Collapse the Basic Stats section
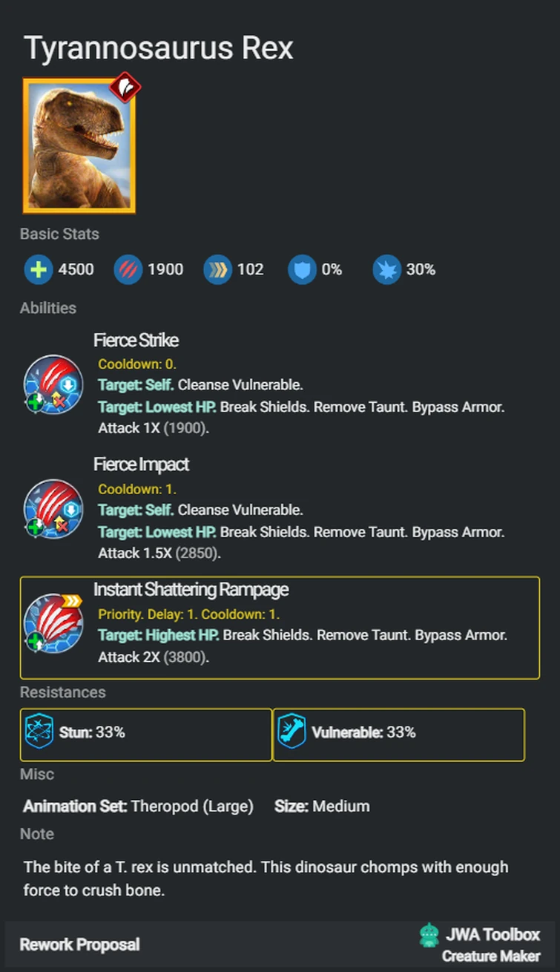The height and width of the screenshot is (972, 560). coord(59,234)
